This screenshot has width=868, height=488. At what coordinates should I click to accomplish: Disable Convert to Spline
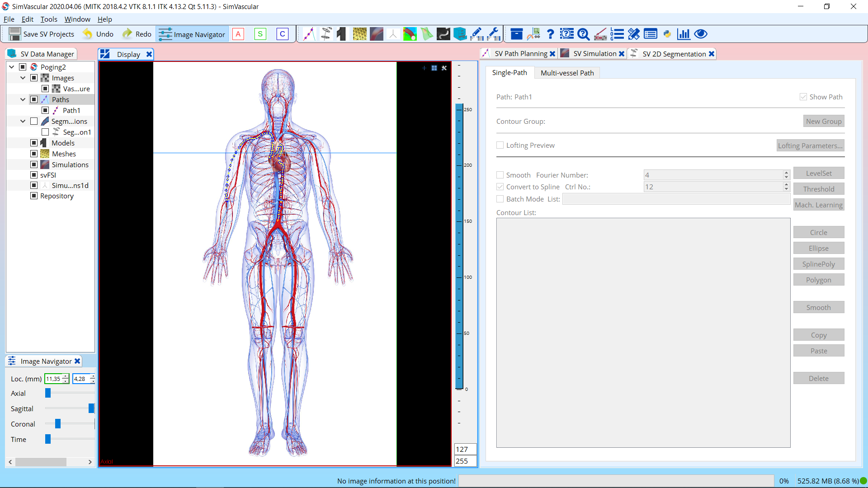500,187
